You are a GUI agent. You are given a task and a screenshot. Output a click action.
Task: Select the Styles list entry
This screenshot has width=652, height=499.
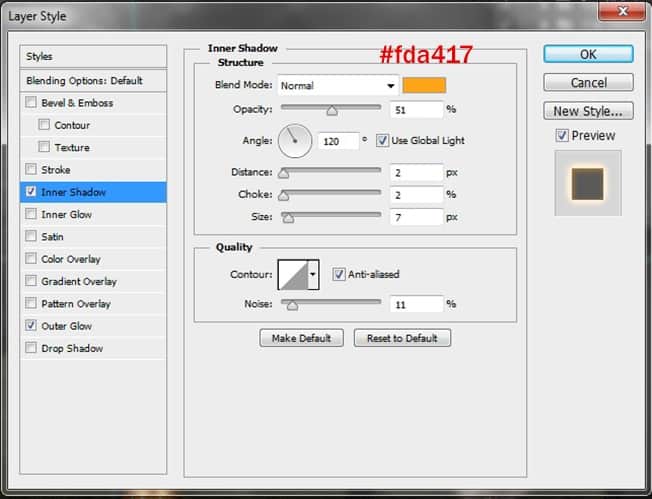[93, 57]
